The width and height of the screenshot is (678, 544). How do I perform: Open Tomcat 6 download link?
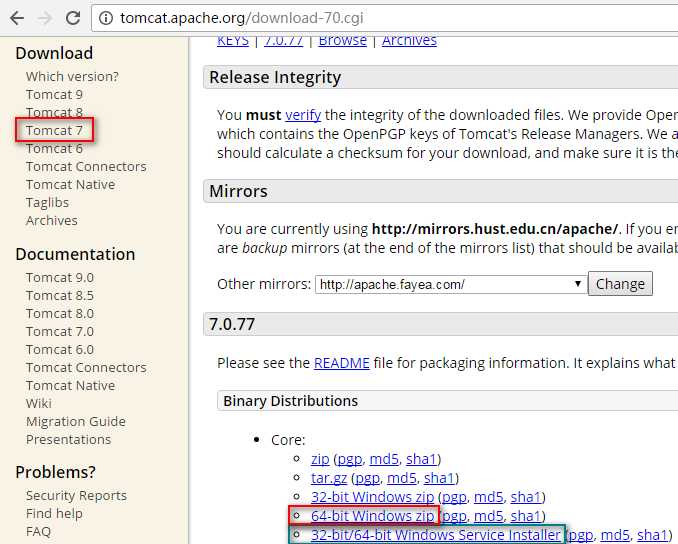pyautogui.click(x=54, y=148)
